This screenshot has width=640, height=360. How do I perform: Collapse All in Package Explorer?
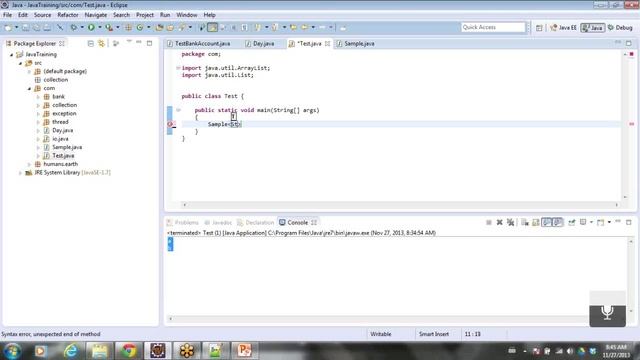(91, 43)
